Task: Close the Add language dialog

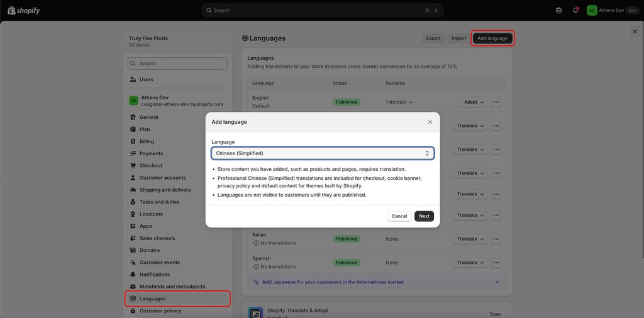Action: [430, 122]
